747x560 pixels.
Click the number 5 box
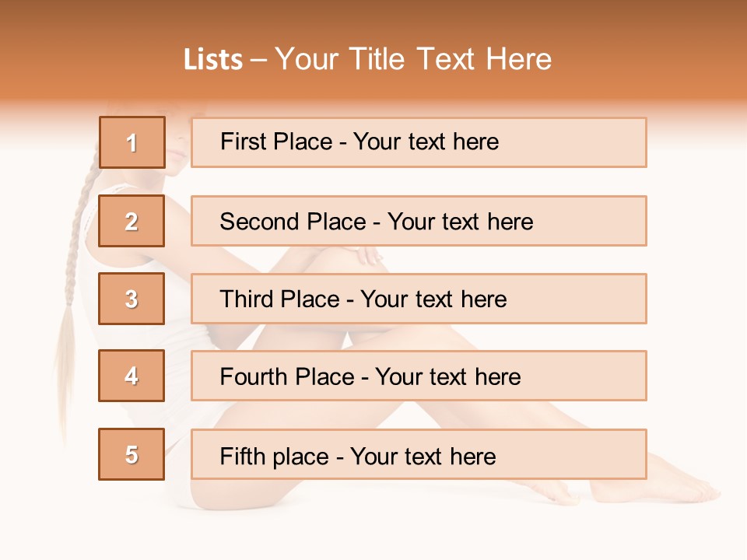132,454
